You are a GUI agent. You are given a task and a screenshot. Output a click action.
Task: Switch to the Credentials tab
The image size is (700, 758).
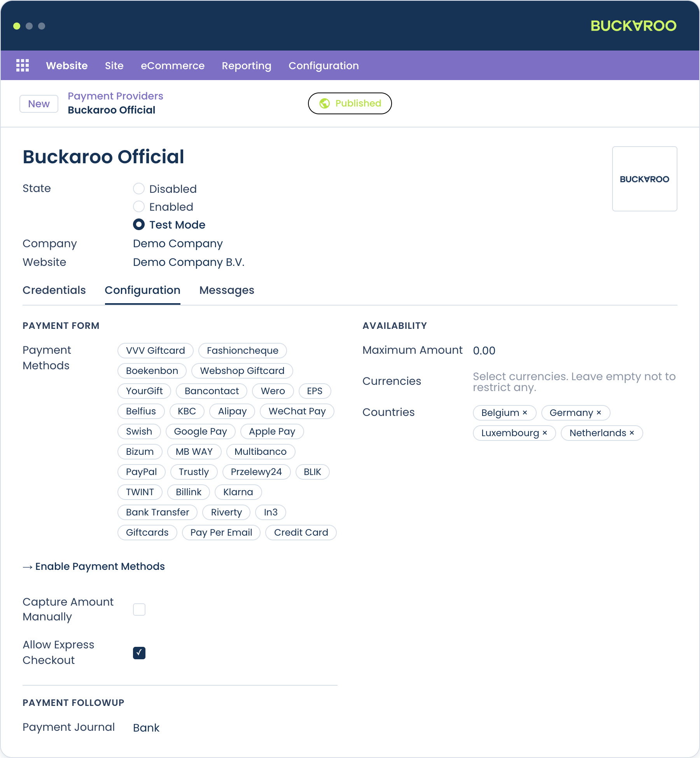[x=54, y=290]
